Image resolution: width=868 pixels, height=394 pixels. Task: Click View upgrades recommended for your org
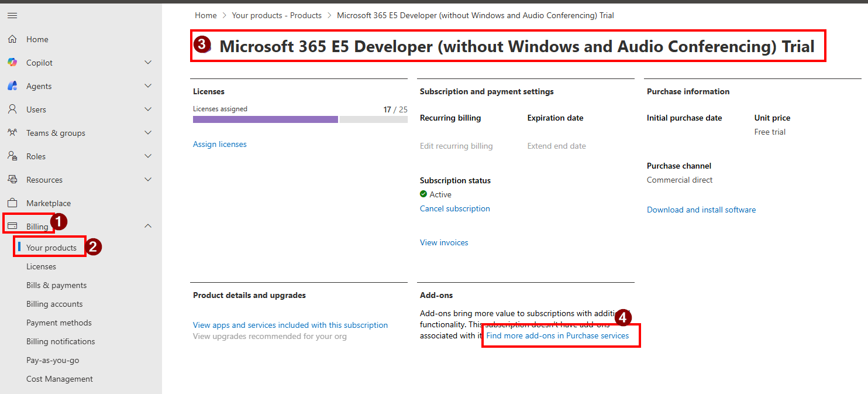coord(270,336)
